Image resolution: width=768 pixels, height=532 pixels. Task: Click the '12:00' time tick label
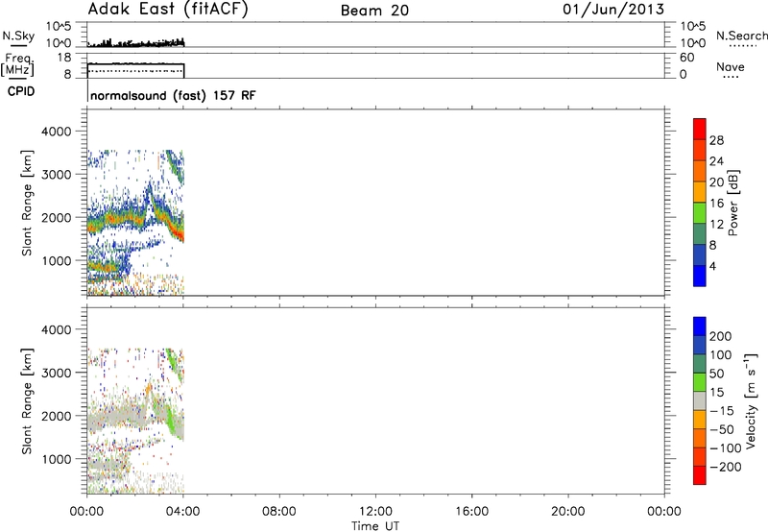pos(375,512)
